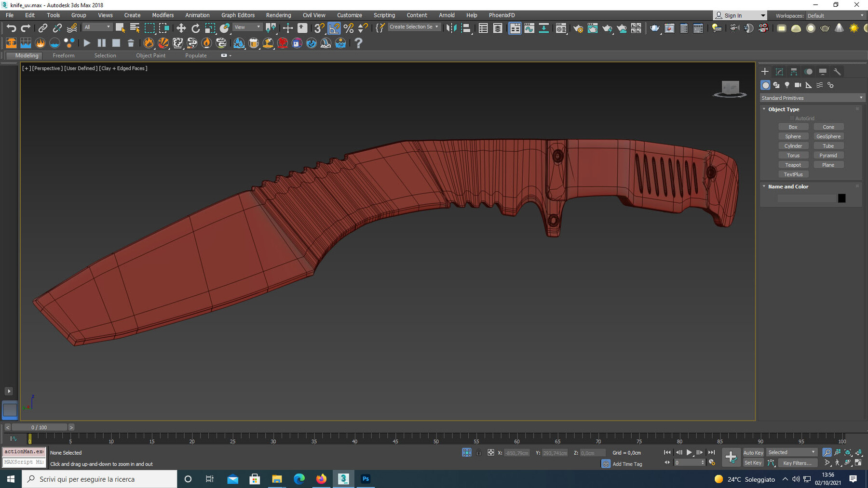This screenshot has height=488, width=868.
Task: Switch to the Object Paint ribbon tab
Action: (150, 55)
